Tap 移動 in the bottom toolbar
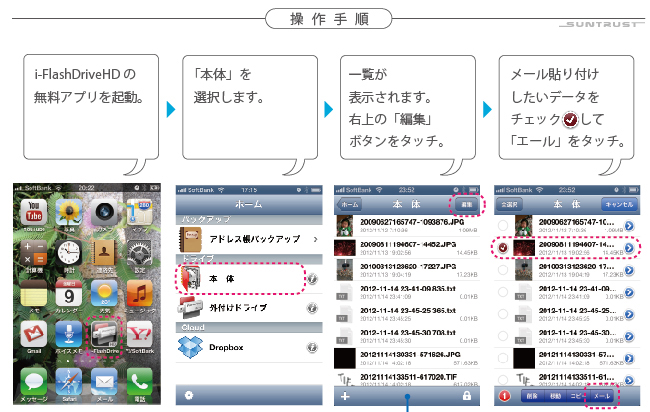The image size is (650, 412). pyautogui.click(x=555, y=396)
